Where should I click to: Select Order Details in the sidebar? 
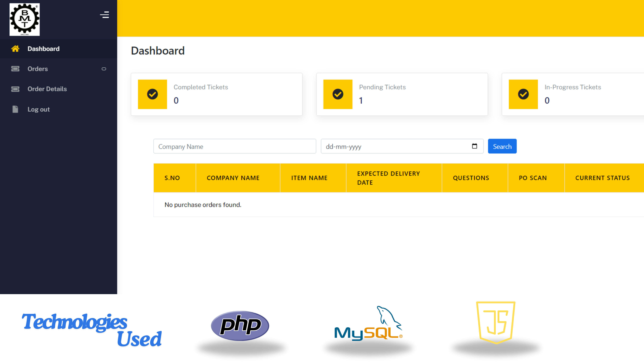[47, 89]
